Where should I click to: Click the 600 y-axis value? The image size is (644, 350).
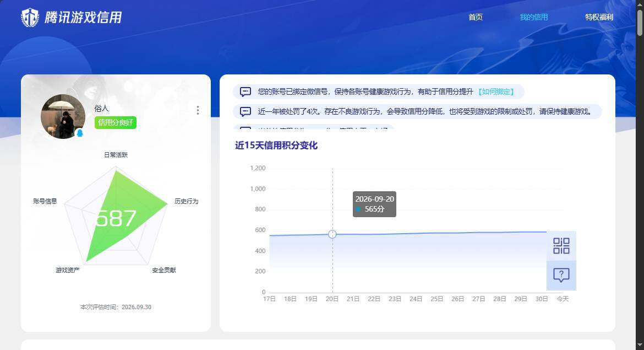pyautogui.click(x=260, y=230)
